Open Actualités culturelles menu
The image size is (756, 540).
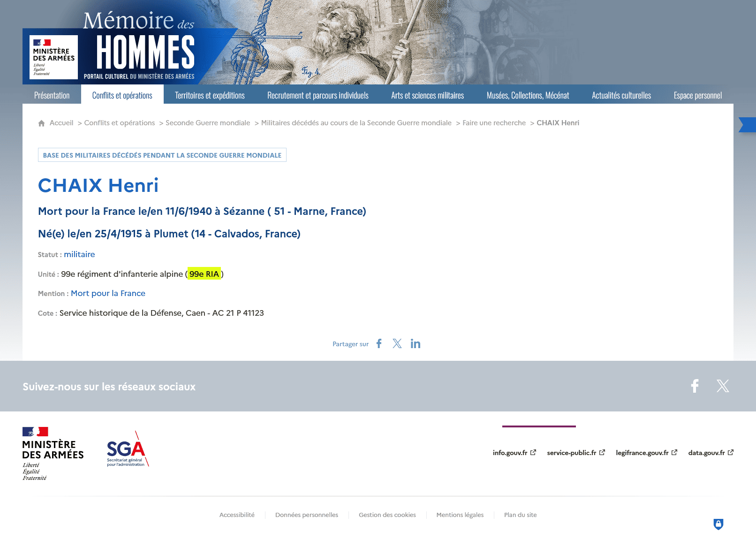(x=621, y=95)
